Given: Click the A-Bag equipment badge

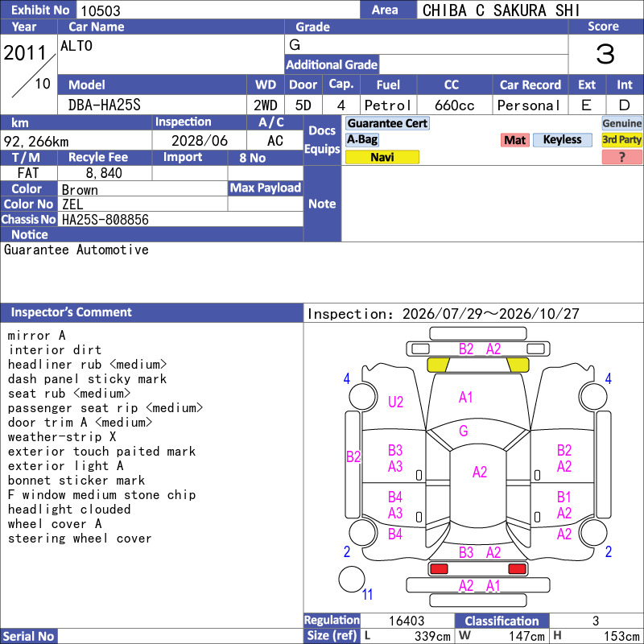Looking at the screenshot, I should tap(361, 139).
